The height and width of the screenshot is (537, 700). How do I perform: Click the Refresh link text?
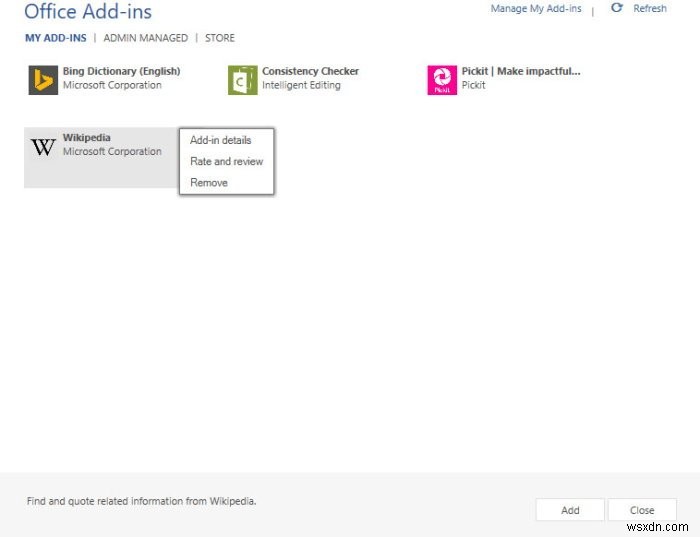(x=650, y=8)
